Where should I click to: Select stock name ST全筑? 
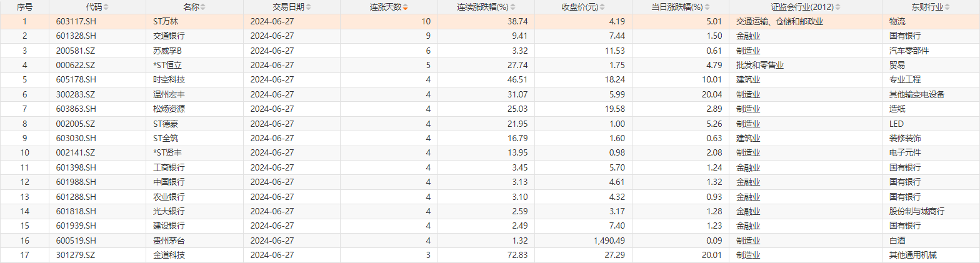[166, 138]
